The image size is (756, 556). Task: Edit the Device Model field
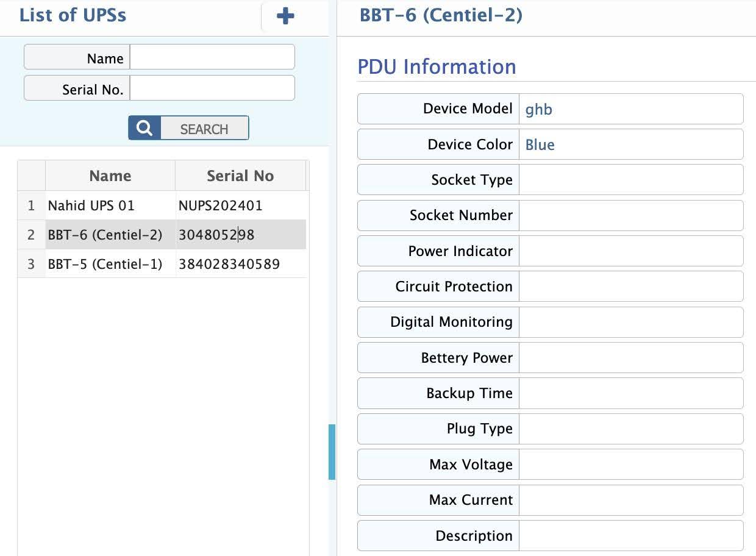pyautogui.click(x=630, y=109)
